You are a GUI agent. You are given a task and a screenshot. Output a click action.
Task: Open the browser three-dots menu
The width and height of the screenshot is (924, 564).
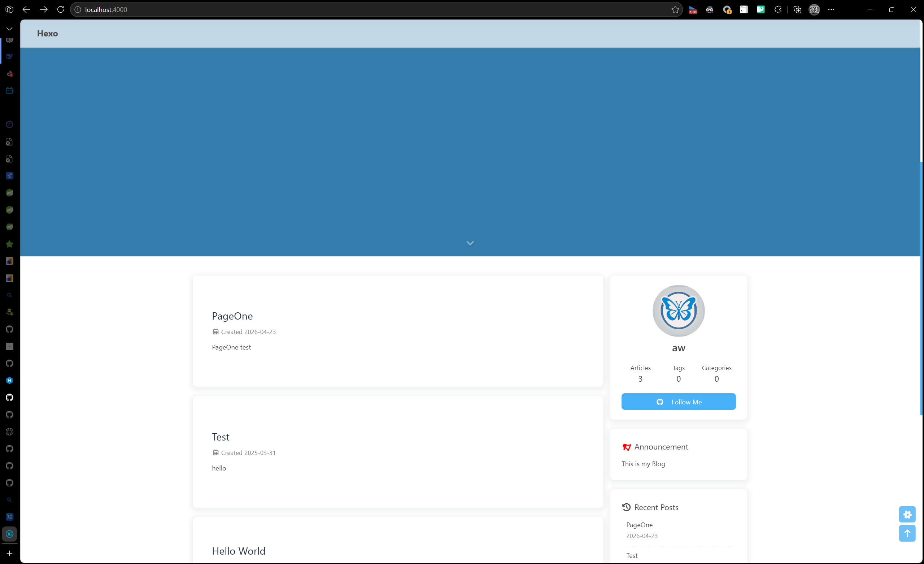point(831,9)
